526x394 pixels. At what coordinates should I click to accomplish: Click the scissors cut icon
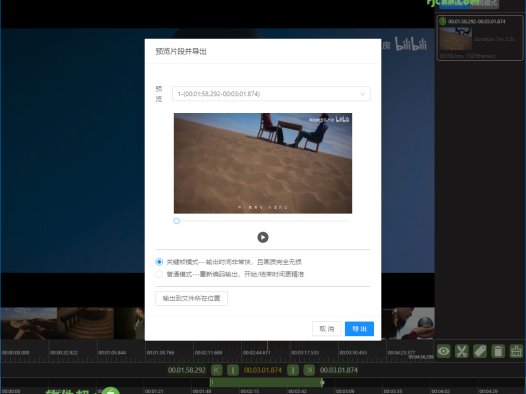click(462, 351)
